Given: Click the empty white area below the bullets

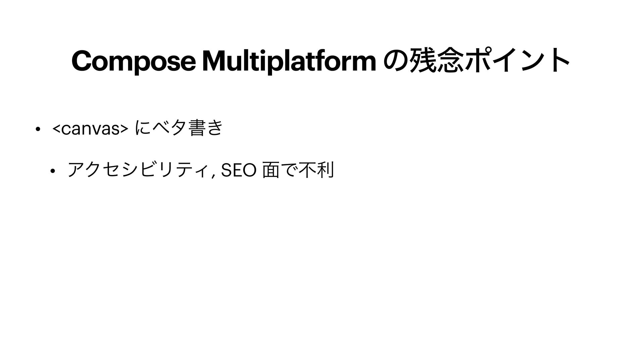Looking at the screenshot, I should 322,268.
